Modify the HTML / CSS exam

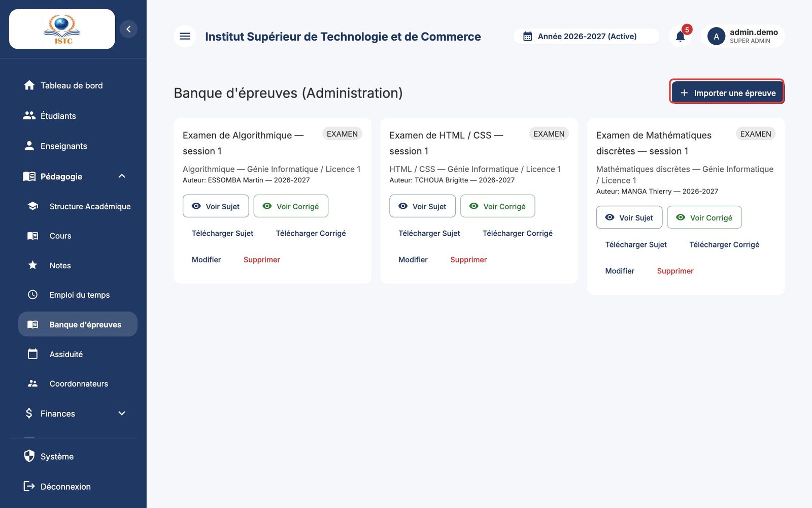point(413,260)
